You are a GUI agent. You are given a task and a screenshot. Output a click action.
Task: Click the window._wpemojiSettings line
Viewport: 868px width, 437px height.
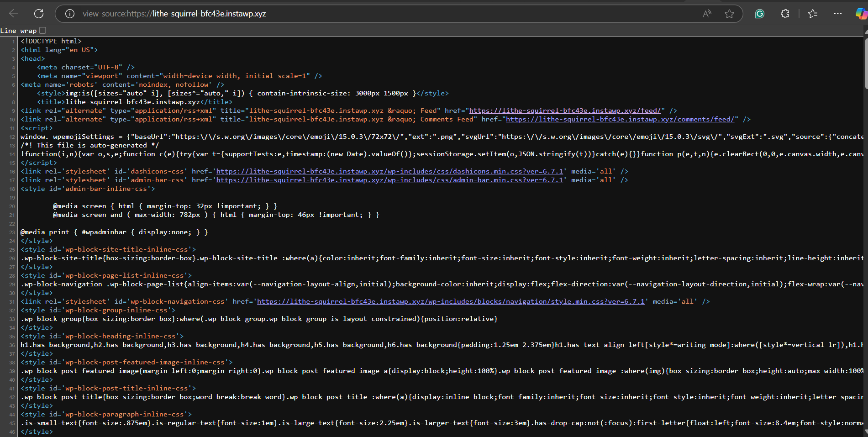[442, 137]
